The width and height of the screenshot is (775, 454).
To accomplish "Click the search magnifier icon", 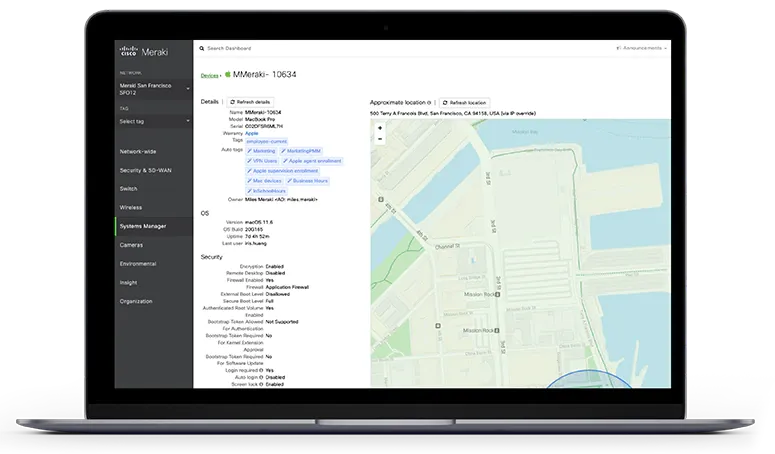I will click(202, 48).
